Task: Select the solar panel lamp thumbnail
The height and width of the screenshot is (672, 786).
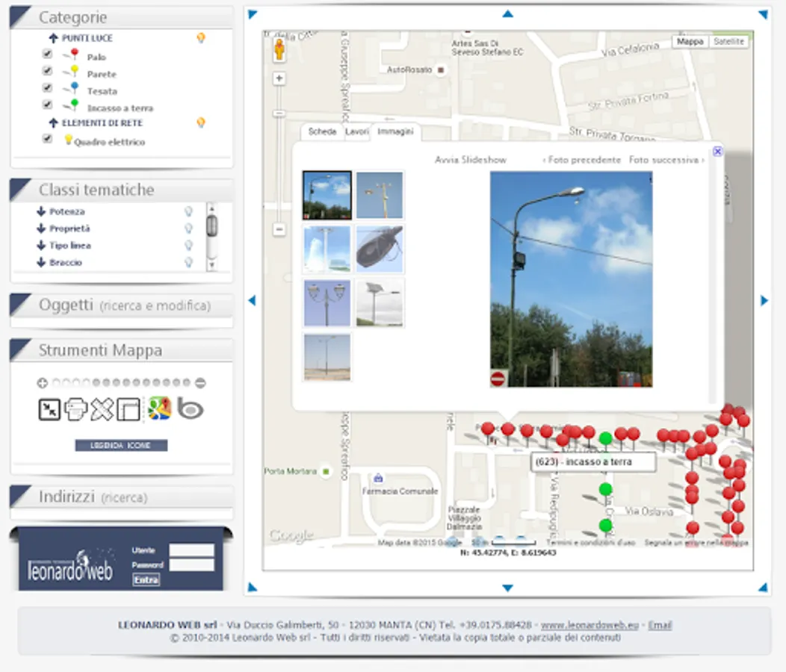Action: click(380, 303)
